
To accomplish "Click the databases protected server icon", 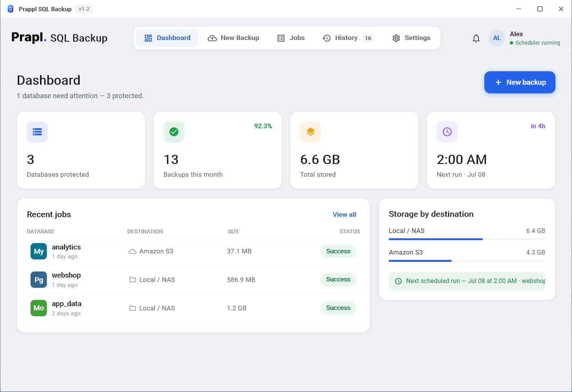I will [x=37, y=132].
